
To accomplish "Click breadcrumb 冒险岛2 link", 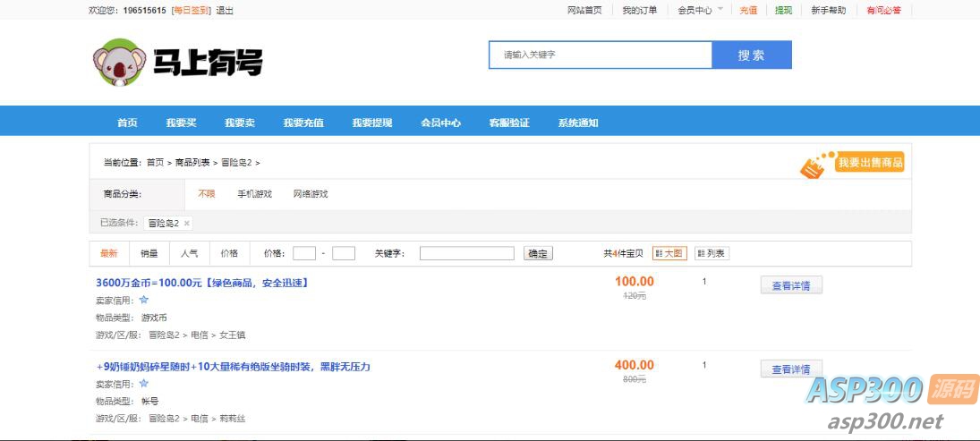I will [236, 163].
